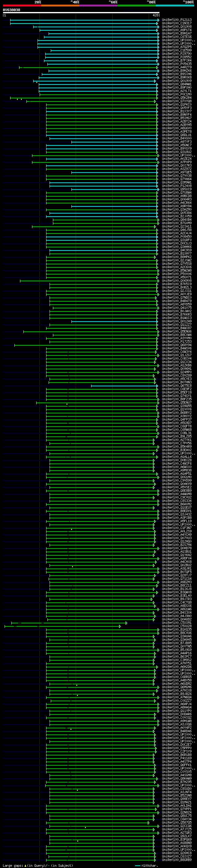
Task: Select hit label UniRef100_B9RXK8
Action: pyautogui.click(x=177, y=78)
